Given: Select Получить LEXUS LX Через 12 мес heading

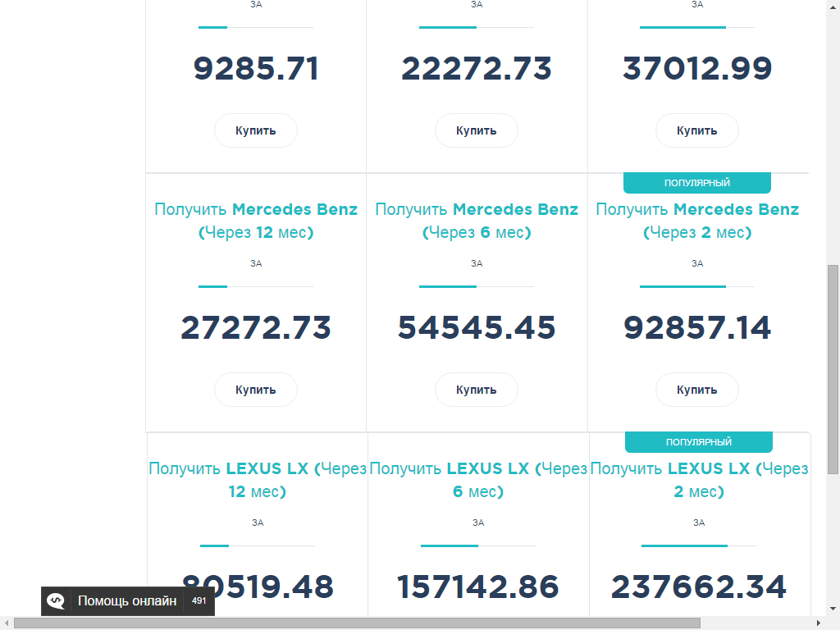Looking at the screenshot, I should (x=258, y=480).
